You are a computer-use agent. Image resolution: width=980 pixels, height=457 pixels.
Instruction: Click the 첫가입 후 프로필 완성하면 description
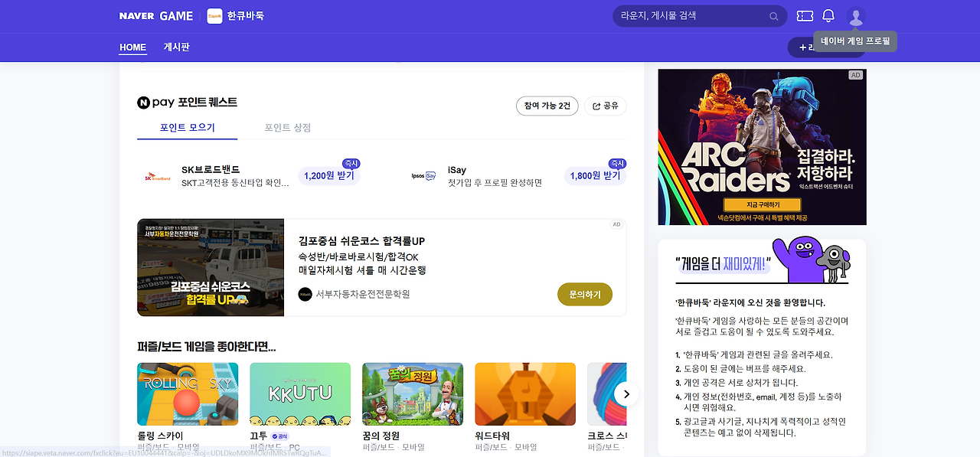(495, 183)
